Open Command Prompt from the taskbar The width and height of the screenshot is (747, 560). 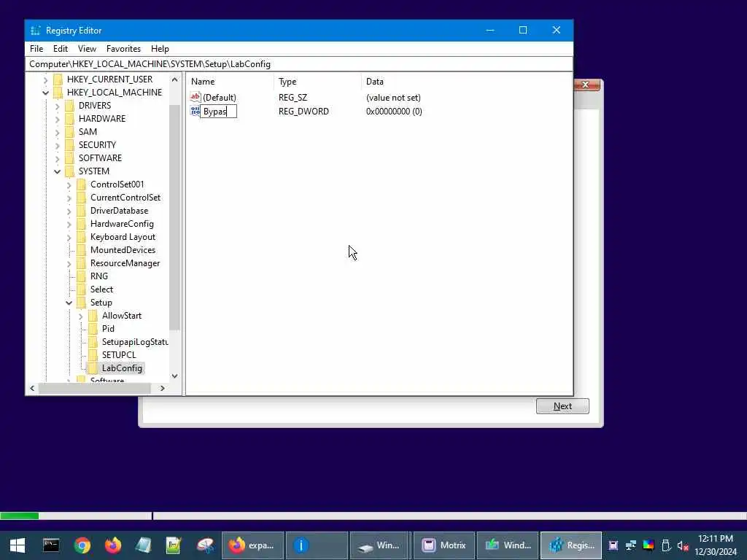coord(51,545)
